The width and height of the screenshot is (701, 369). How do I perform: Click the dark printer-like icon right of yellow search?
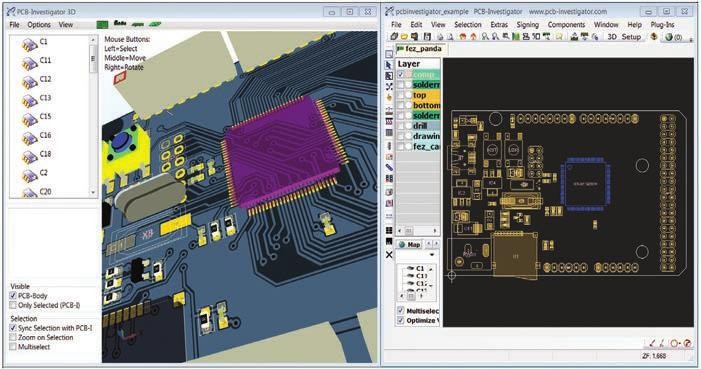574,37
